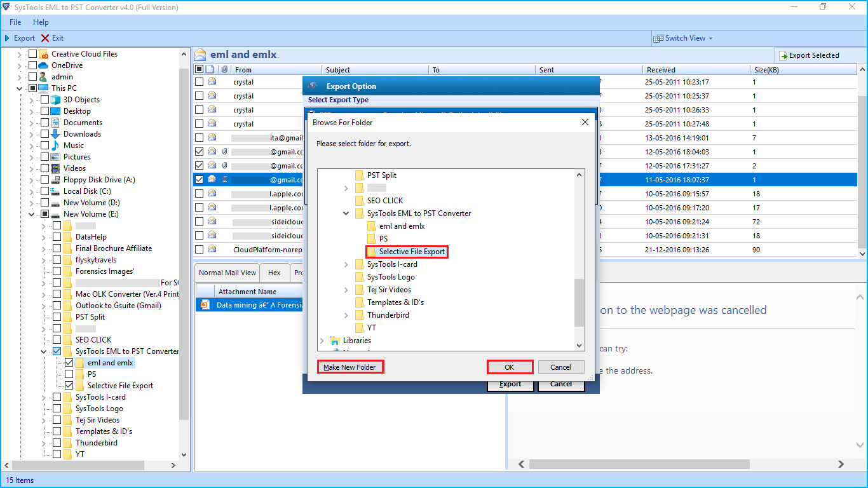Sort by the Size(KB) column header
This screenshot has width=868, height=488.
[x=803, y=70]
